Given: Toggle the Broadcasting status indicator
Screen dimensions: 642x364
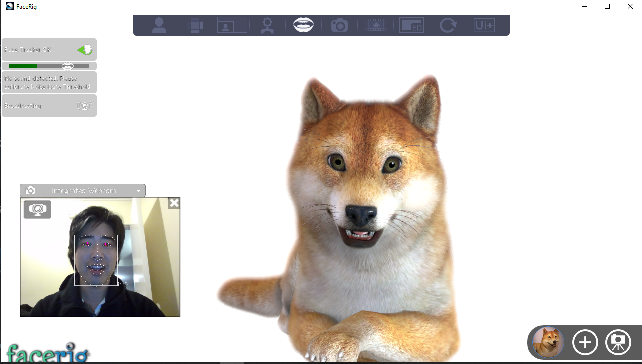Looking at the screenshot, I should click(x=85, y=105).
